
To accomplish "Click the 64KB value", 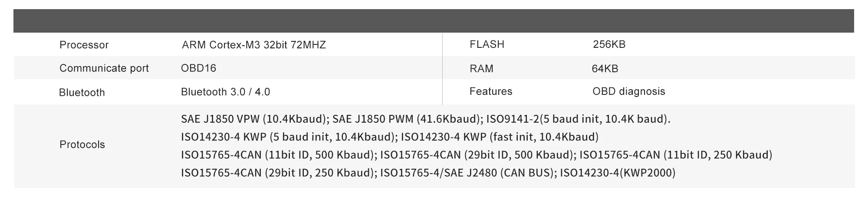I will coord(605,69).
